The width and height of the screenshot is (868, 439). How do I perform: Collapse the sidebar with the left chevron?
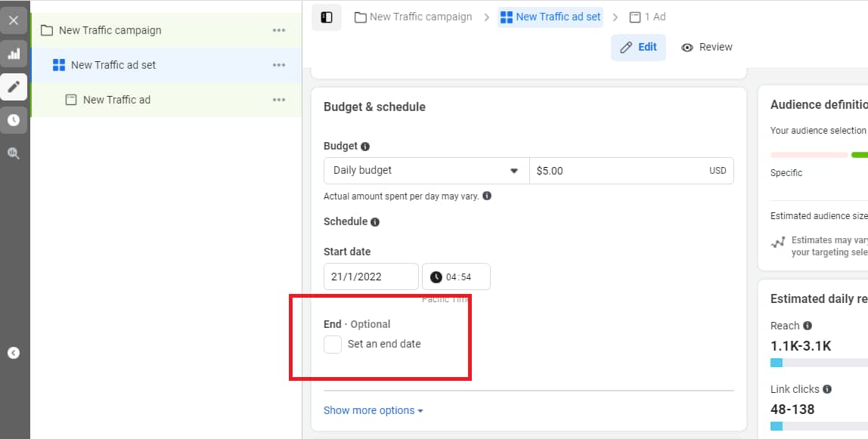(13, 352)
